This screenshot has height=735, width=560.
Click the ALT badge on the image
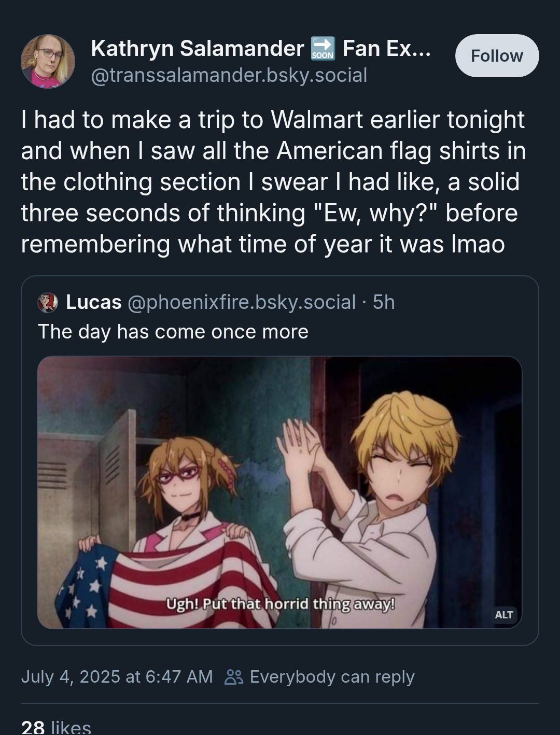[x=503, y=615]
